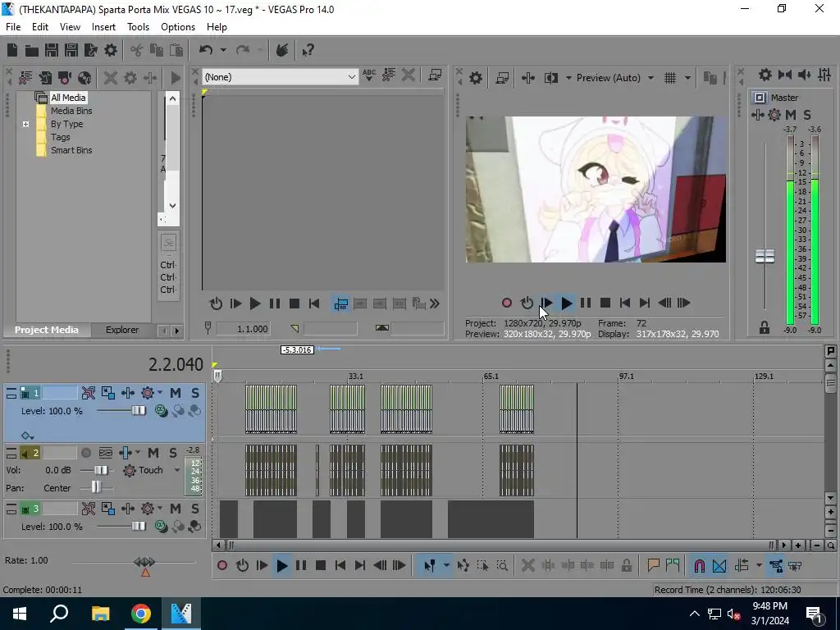Click Insert Marker icon in timeline toolbar
Image resolution: width=840 pixels, height=630 pixels.
(653, 566)
